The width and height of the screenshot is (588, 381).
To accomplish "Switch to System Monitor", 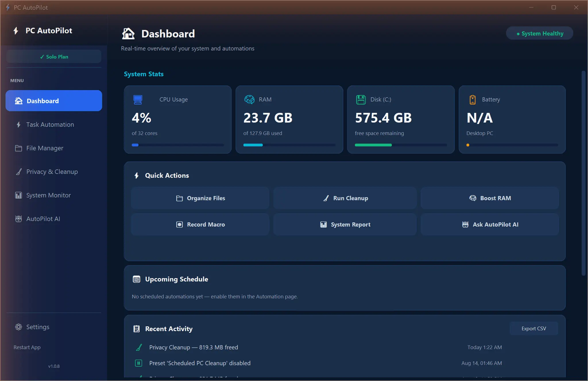I will pos(54,195).
